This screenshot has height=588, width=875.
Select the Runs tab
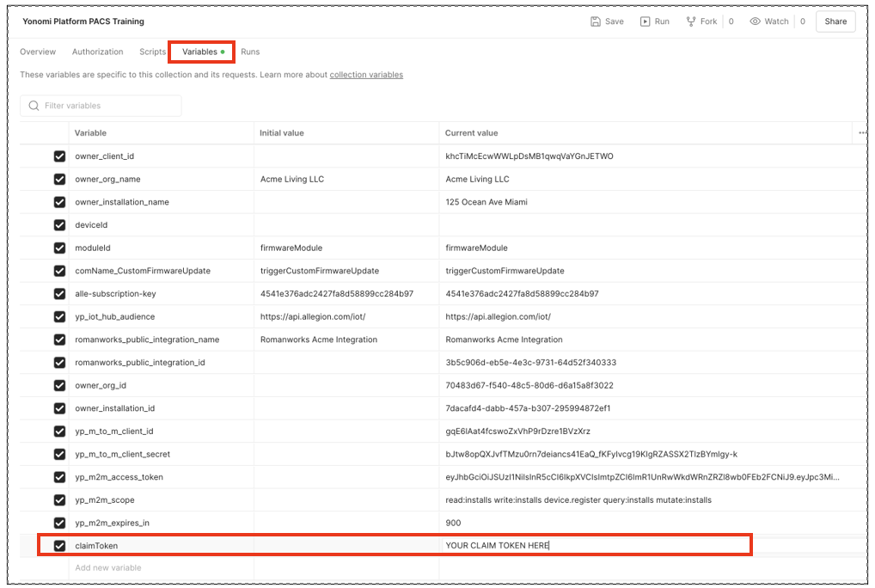[250, 52]
